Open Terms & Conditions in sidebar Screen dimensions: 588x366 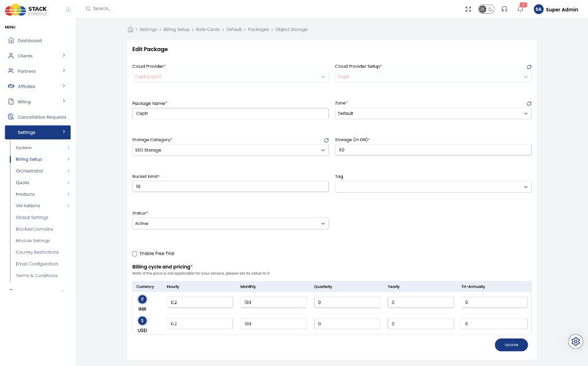click(x=37, y=275)
